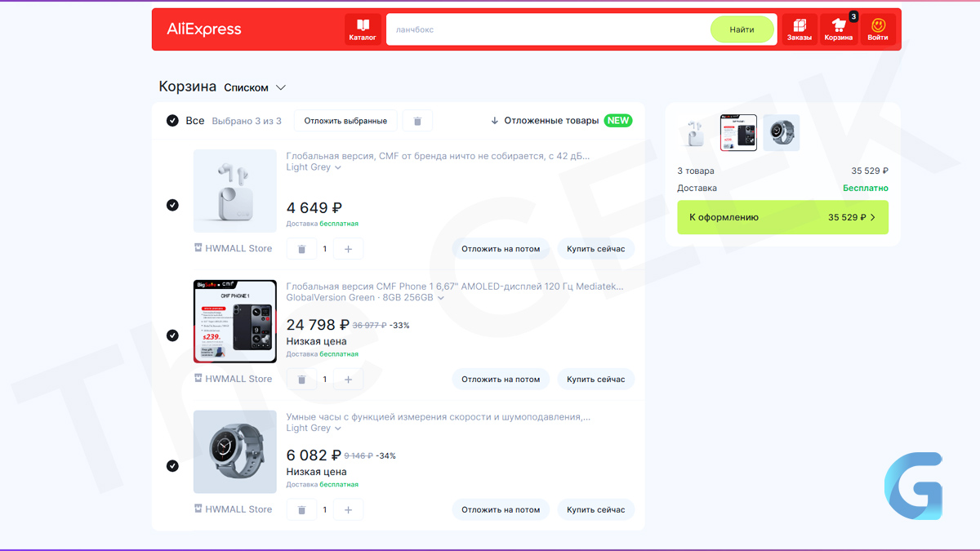Click earbuds thumbnail in order summary
This screenshot has width=980, height=551.
(695, 133)
